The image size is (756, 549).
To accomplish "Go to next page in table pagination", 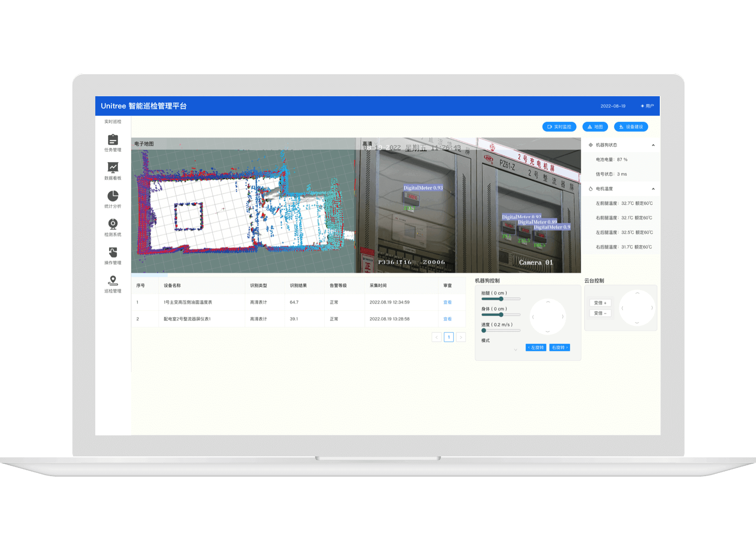I will coord(461,337).
